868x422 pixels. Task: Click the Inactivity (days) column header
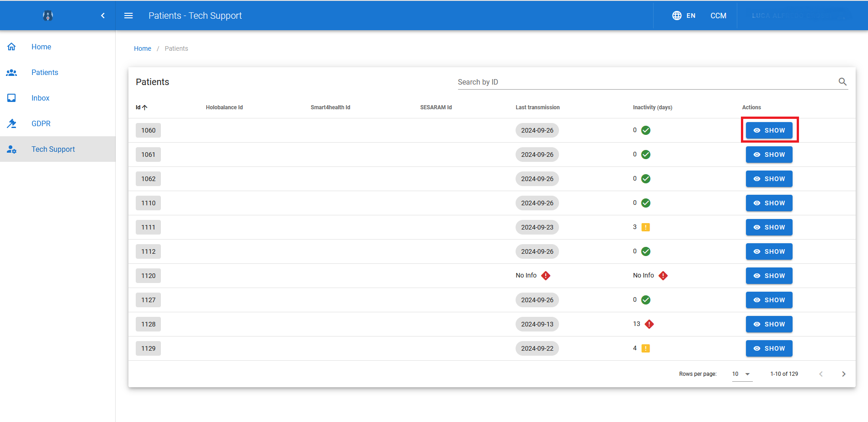click(x=652, y=107)
